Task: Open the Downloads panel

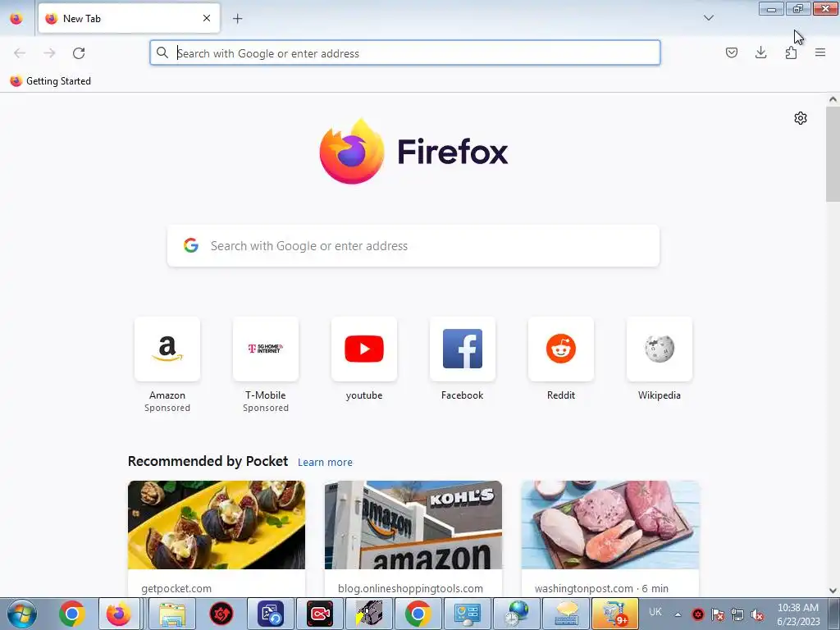Action: (760, 52)
